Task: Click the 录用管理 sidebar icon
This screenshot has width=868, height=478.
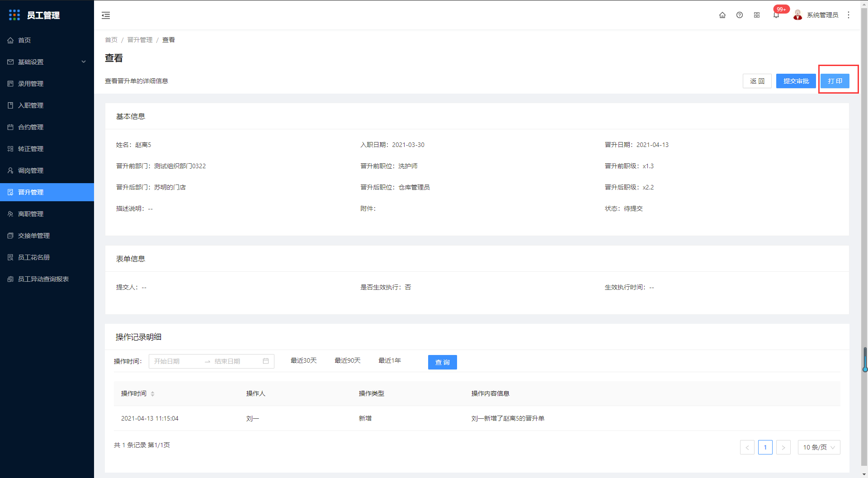Action: point(10,84)
